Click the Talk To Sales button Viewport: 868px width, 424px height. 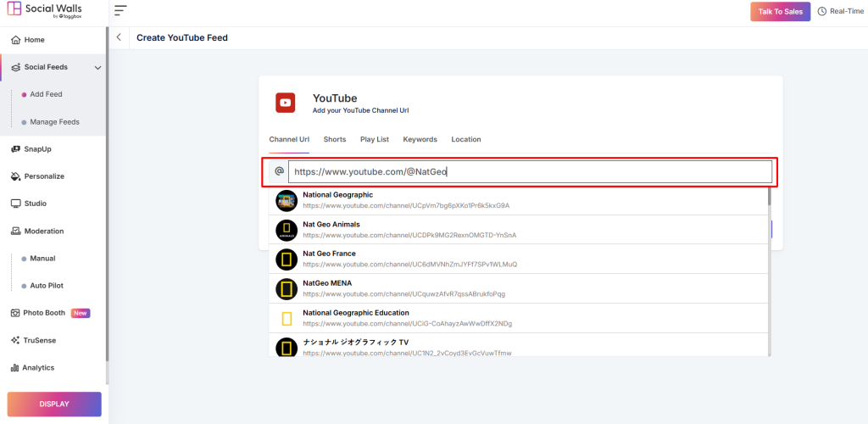(x=780, y=12)
